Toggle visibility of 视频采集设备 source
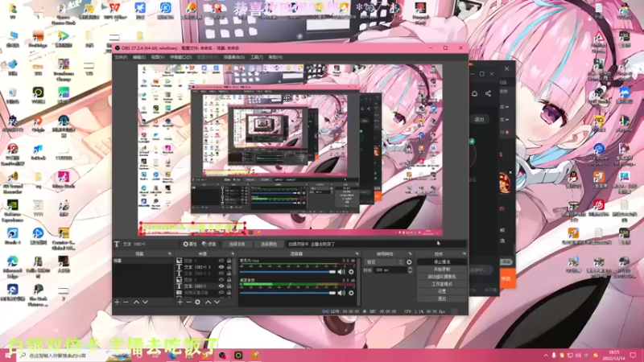The image size is (644, 362). (221, 293)
